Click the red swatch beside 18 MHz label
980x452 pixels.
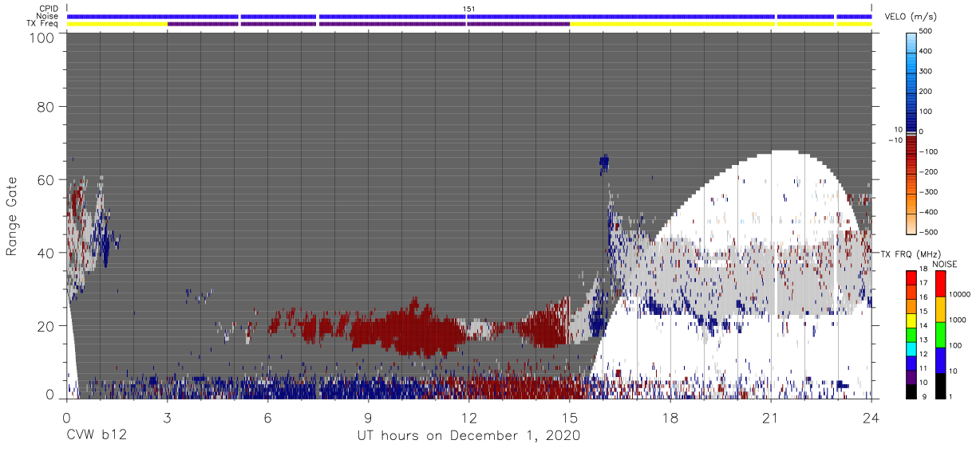pyautogui.click(x=911, y=277)
